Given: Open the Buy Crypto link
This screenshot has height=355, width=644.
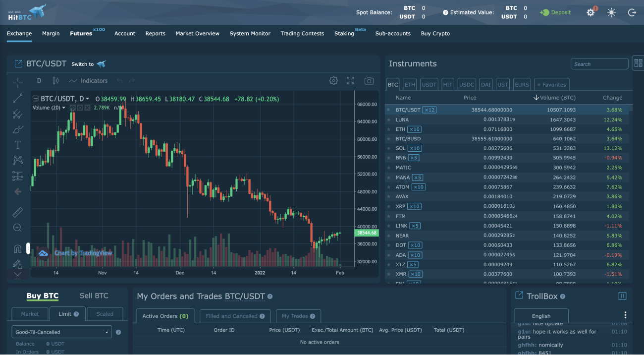Looking at the screenshot, I should (435, 33).
